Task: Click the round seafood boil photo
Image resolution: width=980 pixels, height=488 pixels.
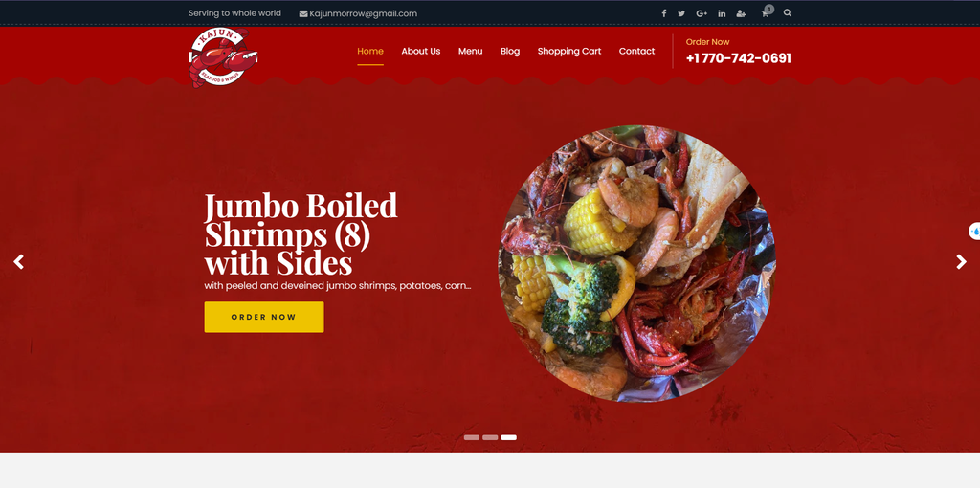Action: click(x=636, y=264)
